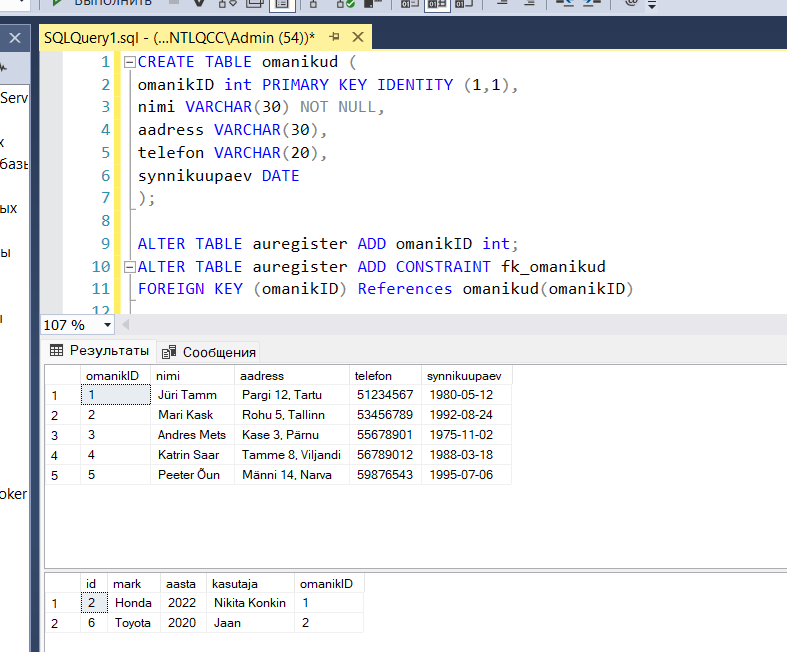Click year cell 2022
787x652 pixels.
pos(183,603)
